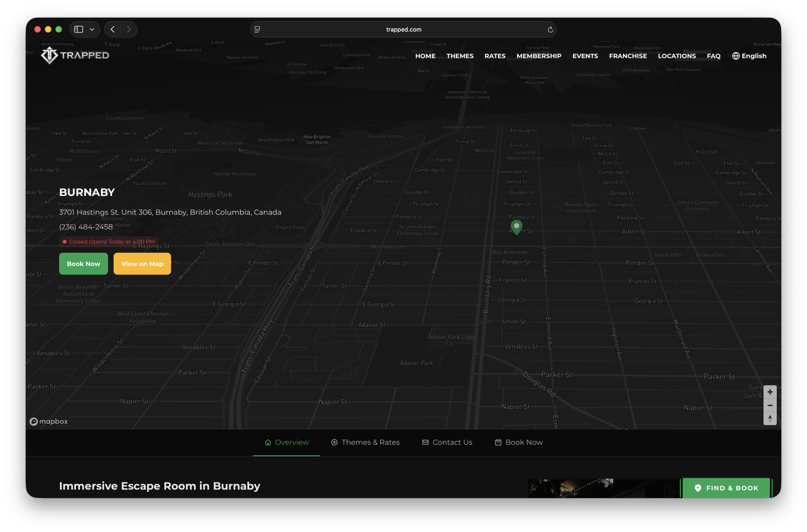807x532 pixels.
Task: Click the Empire Fields map label
Action: [x=291, y=227]
